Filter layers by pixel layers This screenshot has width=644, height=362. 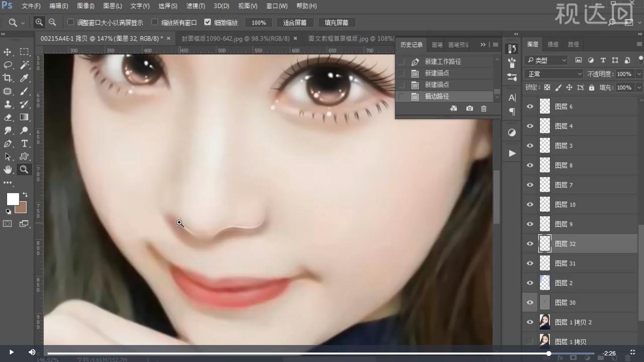click(578, 60)
